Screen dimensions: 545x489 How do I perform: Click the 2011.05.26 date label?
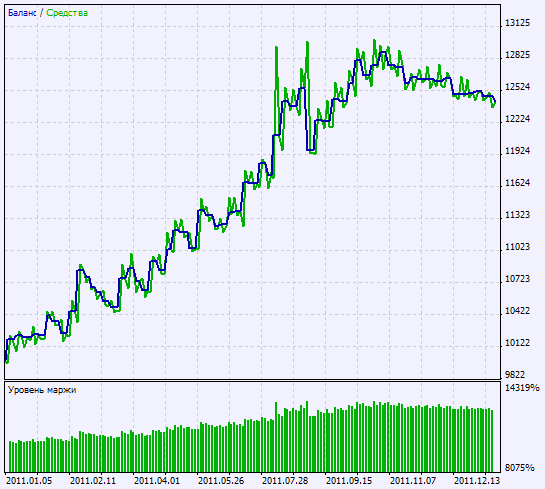(221, 481)
